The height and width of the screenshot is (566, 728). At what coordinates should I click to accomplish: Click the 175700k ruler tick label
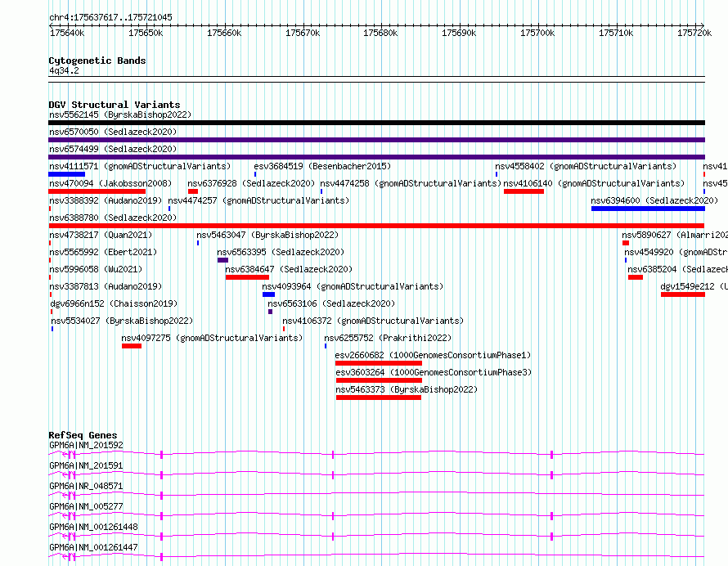[537, 33]
